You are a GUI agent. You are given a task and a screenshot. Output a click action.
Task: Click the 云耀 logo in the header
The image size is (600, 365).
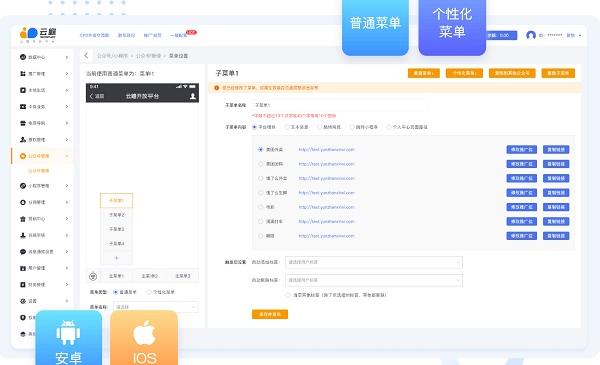coord(38,34)
